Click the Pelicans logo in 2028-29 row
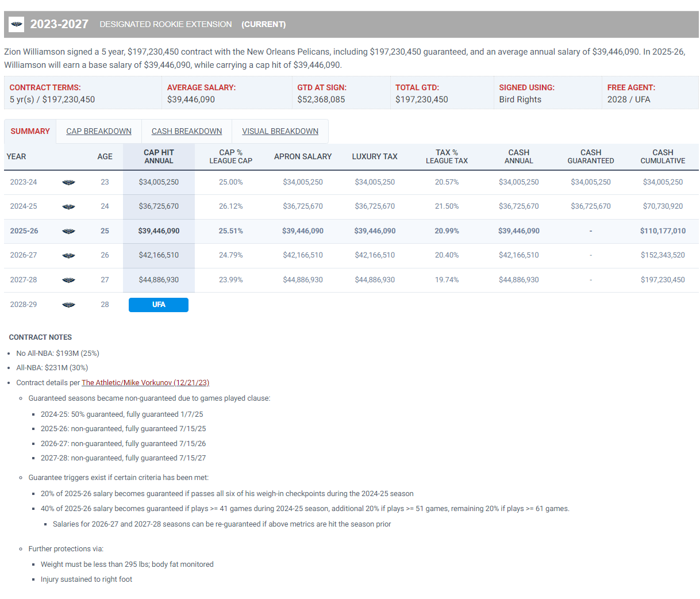Viewport: 700px width, 599px height. 68,305
